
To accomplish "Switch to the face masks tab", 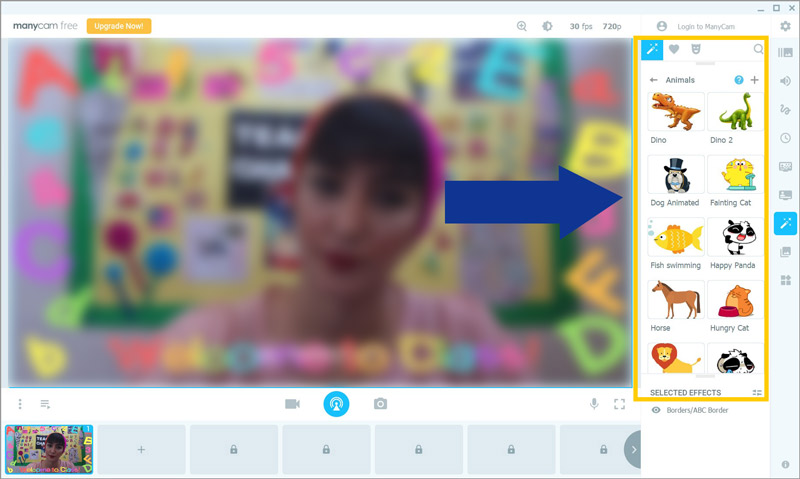I will coord(695,49).
